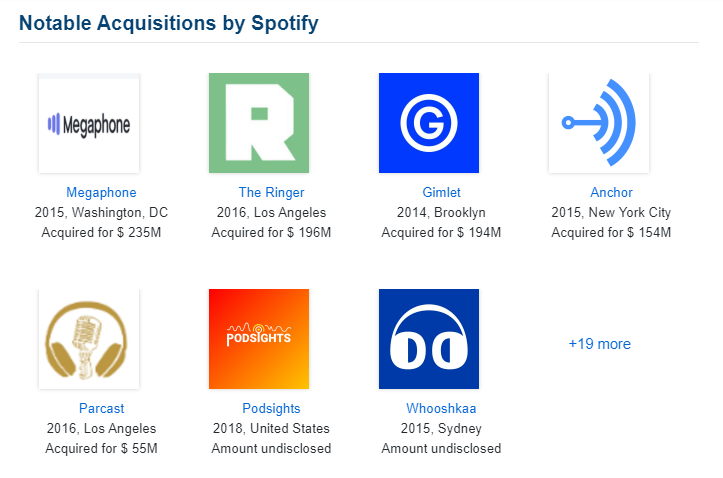Click the Whooshkaa name link
Image resolution: width=723 pixels, height=478 pixels.
pos(441,408)
